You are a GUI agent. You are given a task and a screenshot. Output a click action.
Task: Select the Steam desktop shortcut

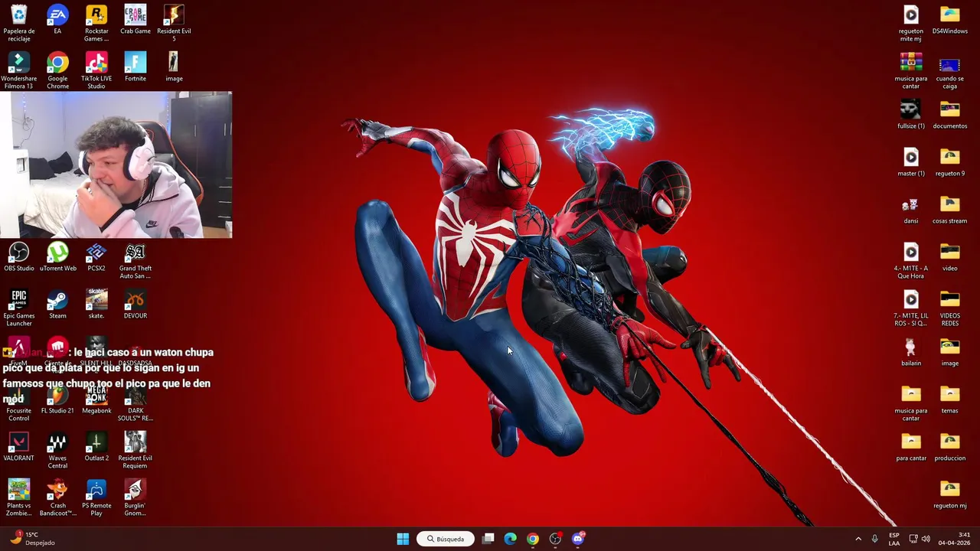click(57, 305)
